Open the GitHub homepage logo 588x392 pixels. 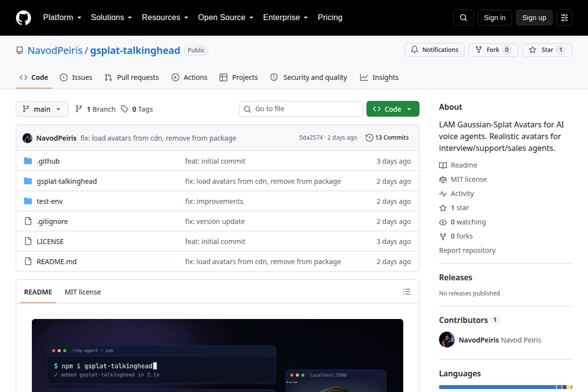(24, 18)
